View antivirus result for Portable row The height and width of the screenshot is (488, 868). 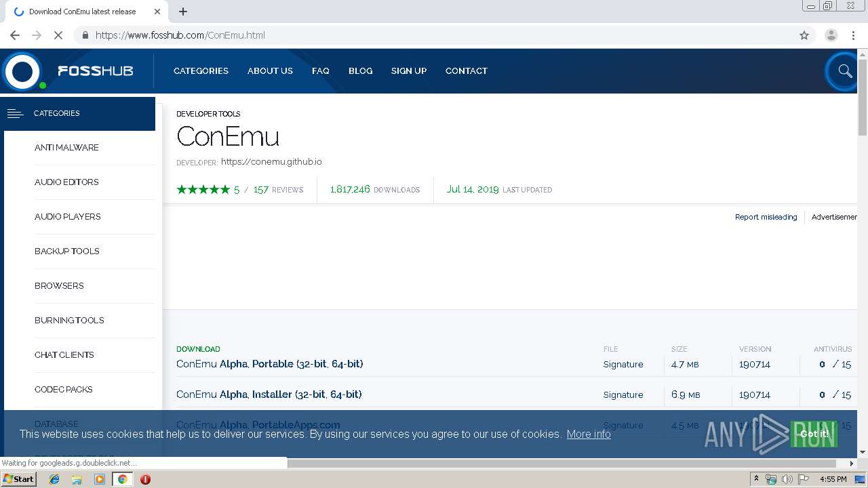(x=835, y=364)
